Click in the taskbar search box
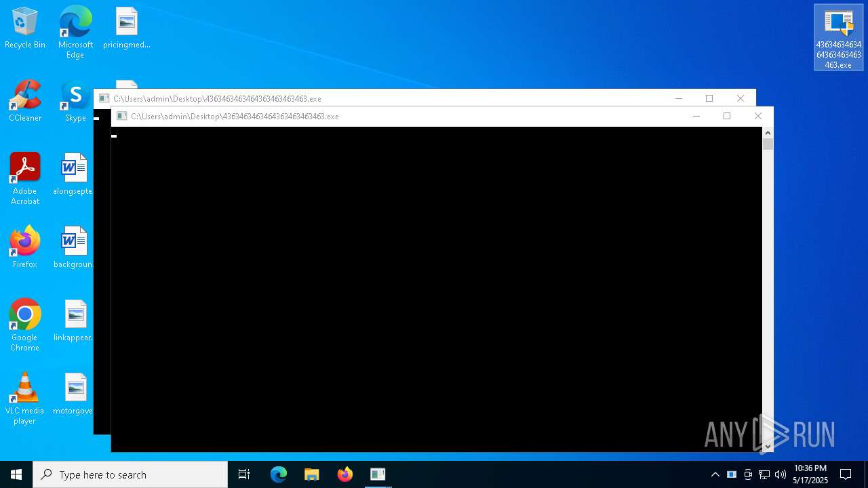The height and width of the screenshot is (488, 868). pos(130,474)
